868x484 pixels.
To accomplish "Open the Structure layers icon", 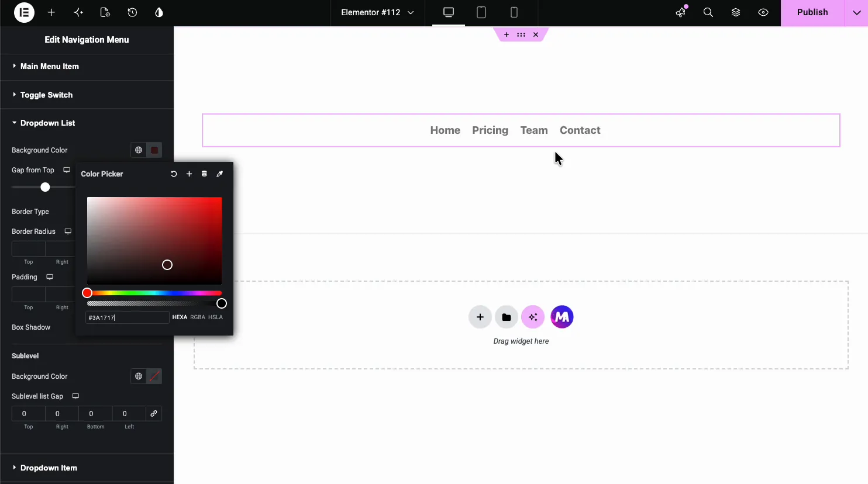I will (x=736, y=12).
